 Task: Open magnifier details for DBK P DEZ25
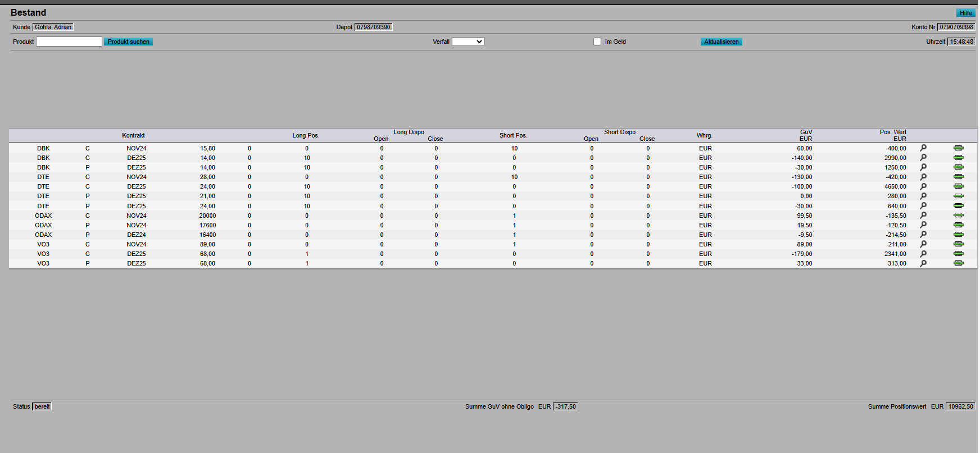923,167
